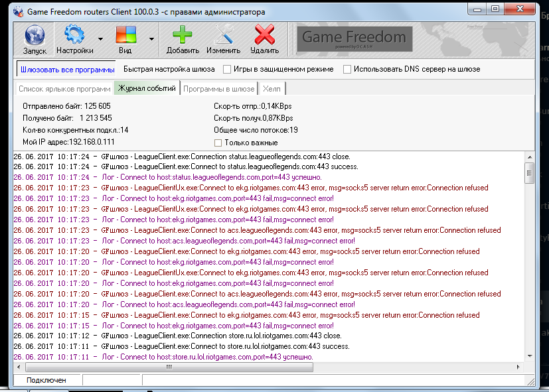This screenshot has height=392, width=549.
Task: Expand the Вид dropdown arrow
Action: (x=151, y=39)
